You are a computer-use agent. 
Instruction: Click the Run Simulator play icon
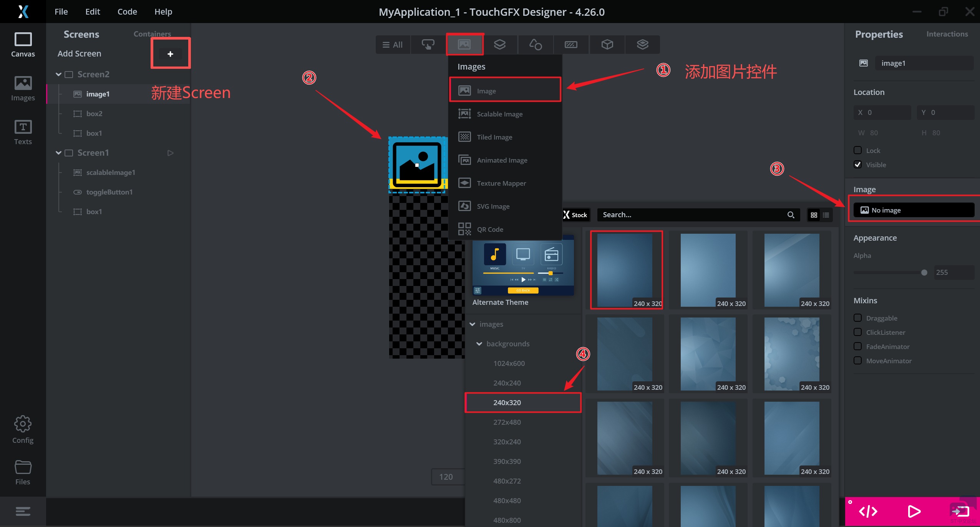[x=914, y=511]
